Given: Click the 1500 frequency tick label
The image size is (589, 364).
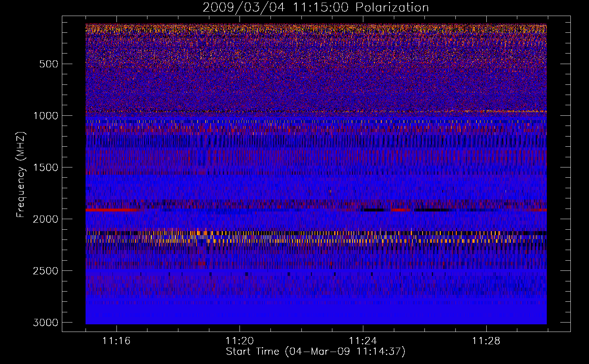Looking at the screenshot, I should 46,167.
